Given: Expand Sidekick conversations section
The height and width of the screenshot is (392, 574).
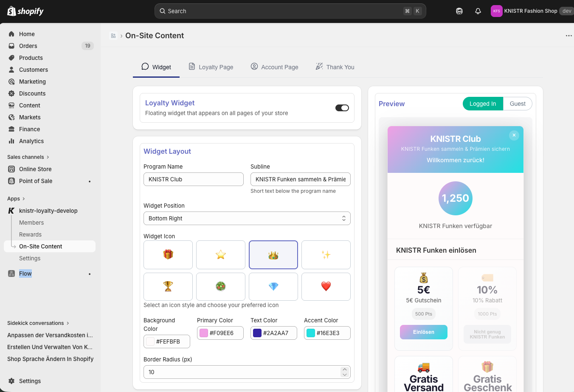Looking at the screenshot, I should [x=38, y=323].
